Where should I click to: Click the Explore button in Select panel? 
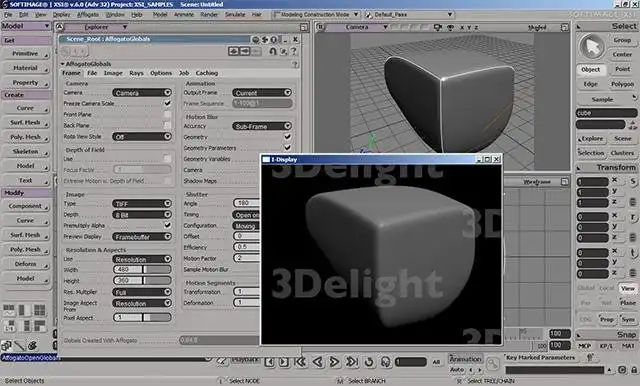pos(591,139)
